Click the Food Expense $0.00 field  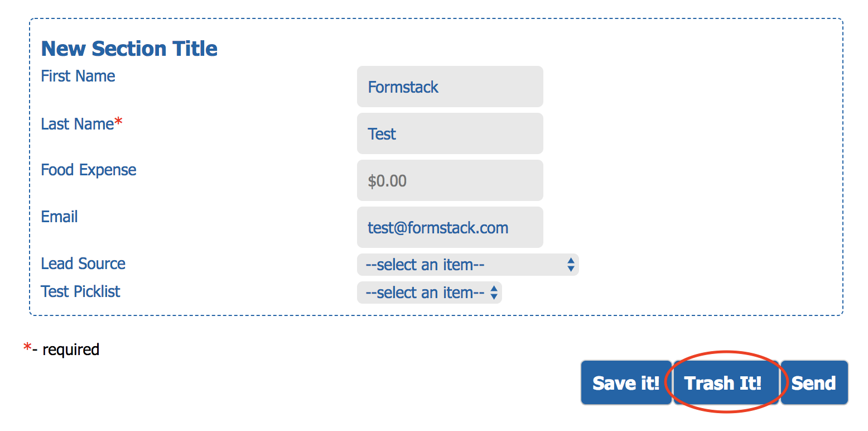point(450,180)
